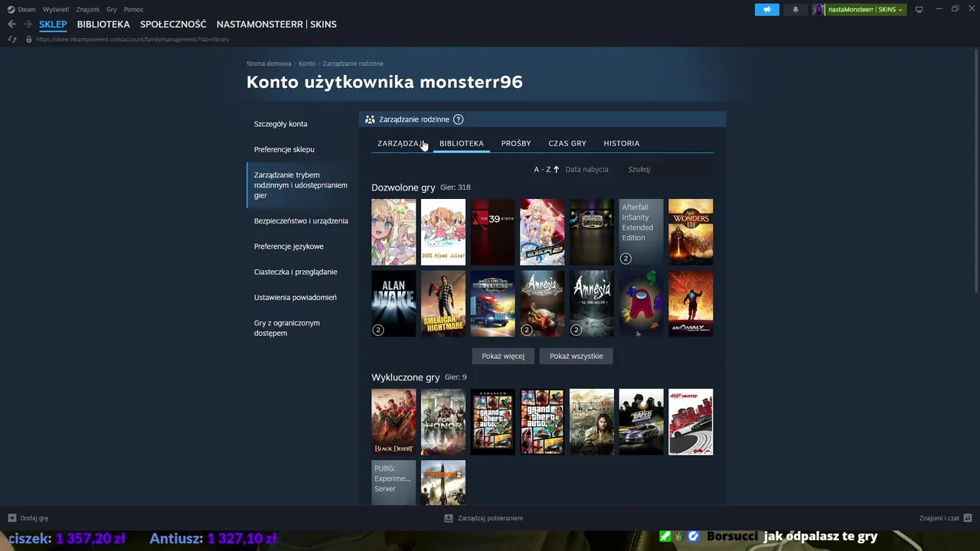
Task: Click Konto breadcrumb link
Action: point(307,64)
